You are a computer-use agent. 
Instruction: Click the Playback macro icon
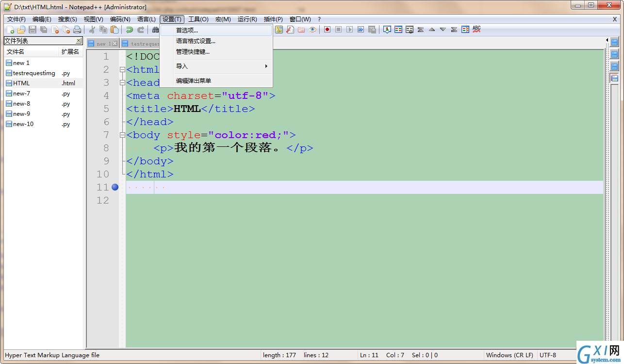coord(350,30)
